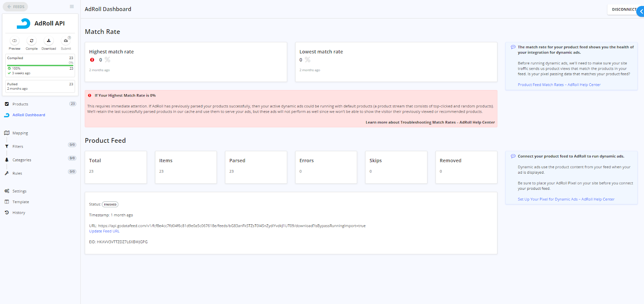Screen dimensions: 644x304
Task: Open the Settings page
Action: [19, 191]
